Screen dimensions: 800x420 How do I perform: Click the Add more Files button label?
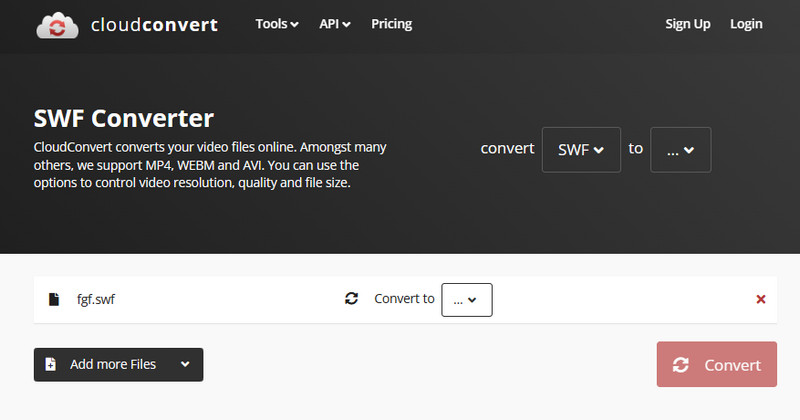pos(112,365)
